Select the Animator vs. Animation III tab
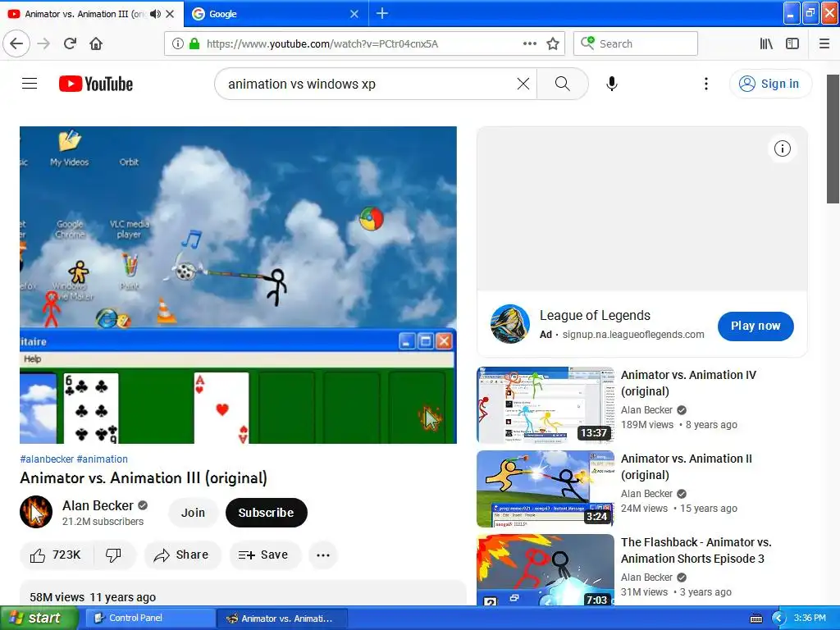 [84, 14]
